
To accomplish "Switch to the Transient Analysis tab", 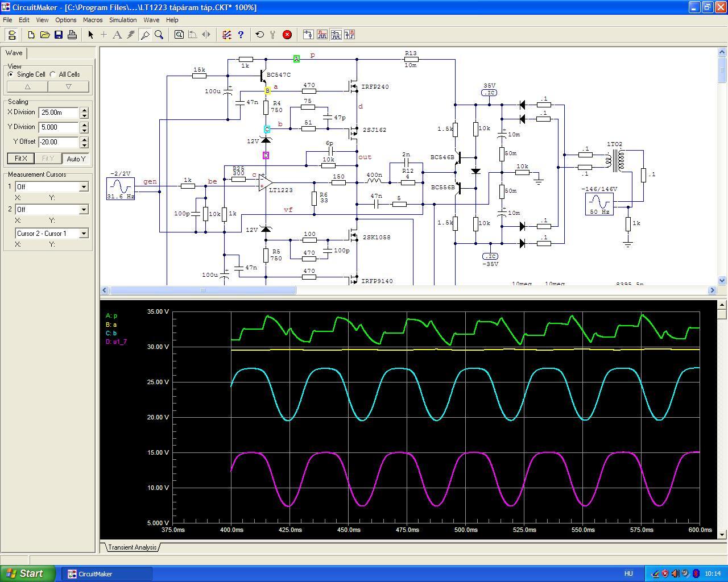I will point(132,547).
